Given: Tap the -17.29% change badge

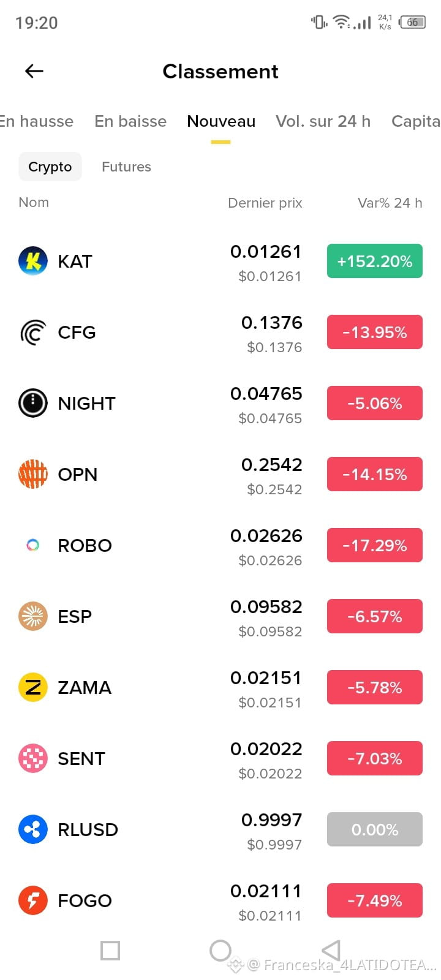Looking at the screenshot, I should (375, 545).
